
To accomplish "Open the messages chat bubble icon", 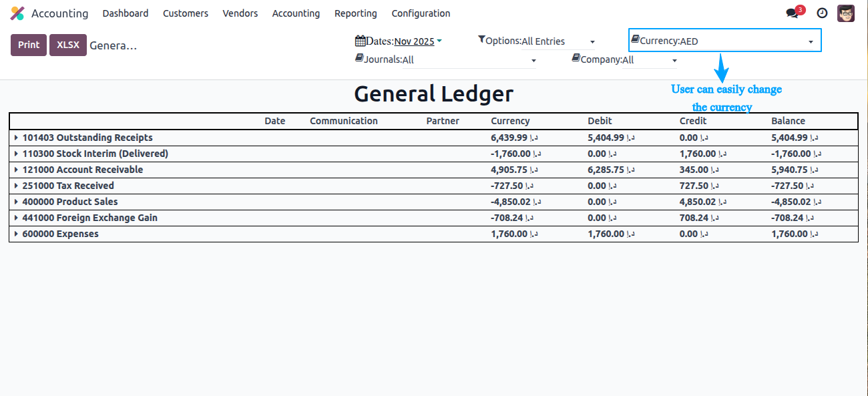I will pos(793,13).
